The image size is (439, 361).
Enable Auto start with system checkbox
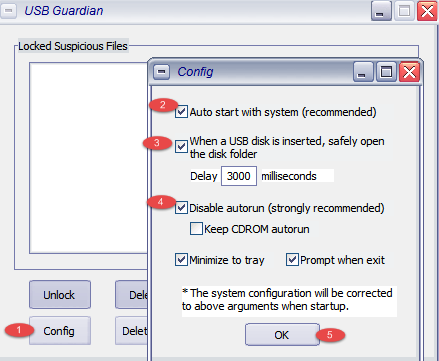[181, 112]
